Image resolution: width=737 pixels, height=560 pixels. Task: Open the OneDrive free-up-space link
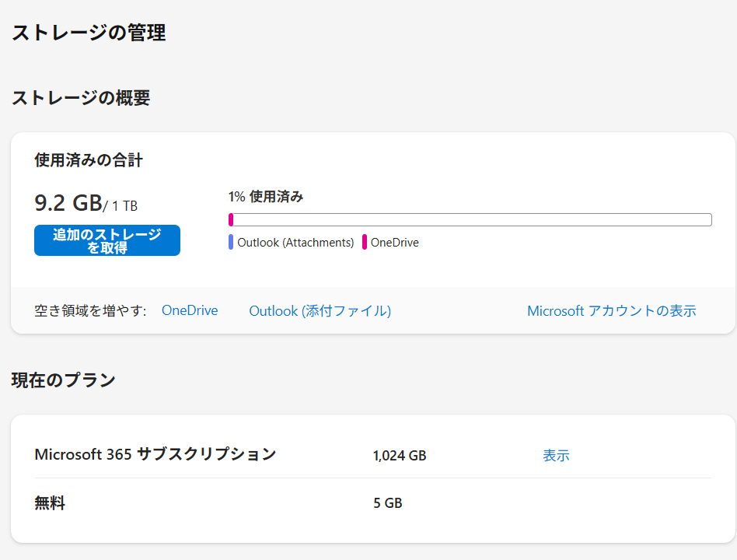190,310
